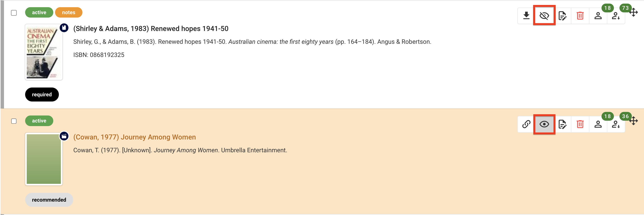Toggle crossed-eye visibility for Renewed hopes
644x215 pixels.
click(x=544, y=16)
